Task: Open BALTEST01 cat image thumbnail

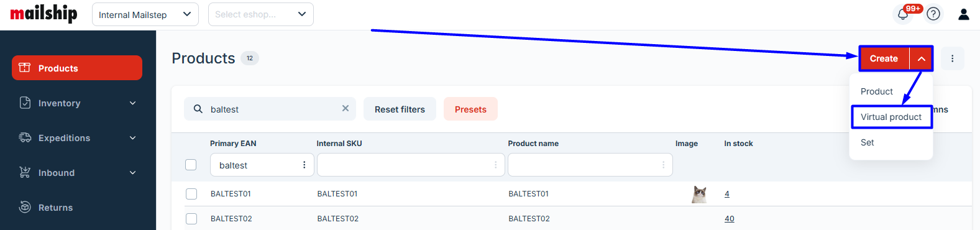Action: point(699,194)
